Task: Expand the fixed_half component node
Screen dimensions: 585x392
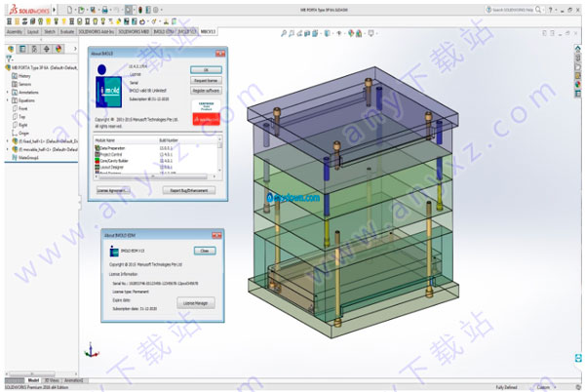Action: pos(8,141)
